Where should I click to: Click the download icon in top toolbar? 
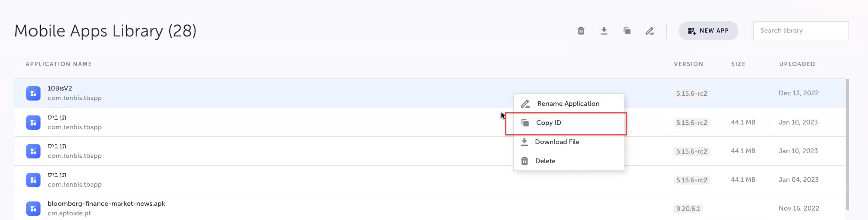tap(604, 31)
